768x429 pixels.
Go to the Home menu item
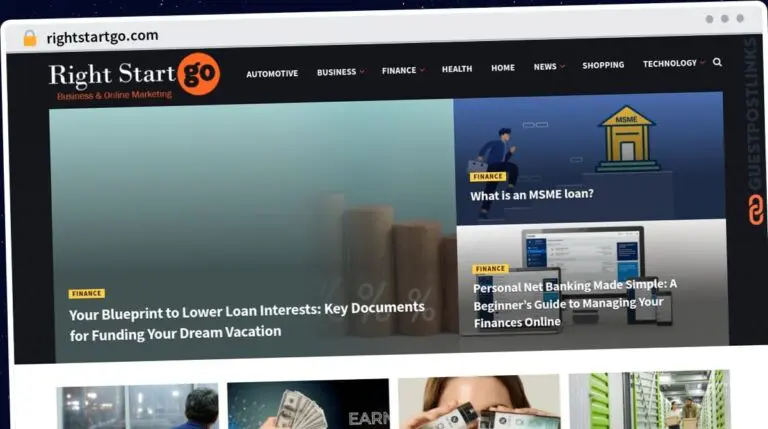(503, 68)
